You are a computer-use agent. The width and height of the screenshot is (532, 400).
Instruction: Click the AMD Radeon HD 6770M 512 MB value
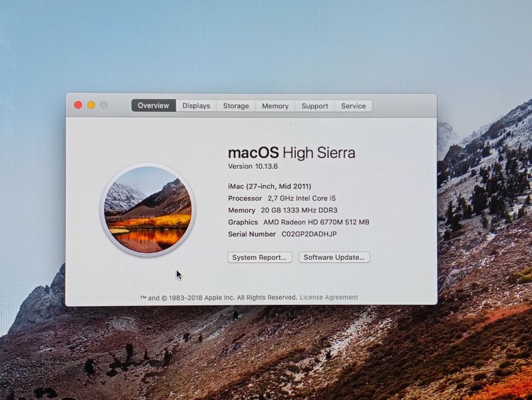pos(316,222)
